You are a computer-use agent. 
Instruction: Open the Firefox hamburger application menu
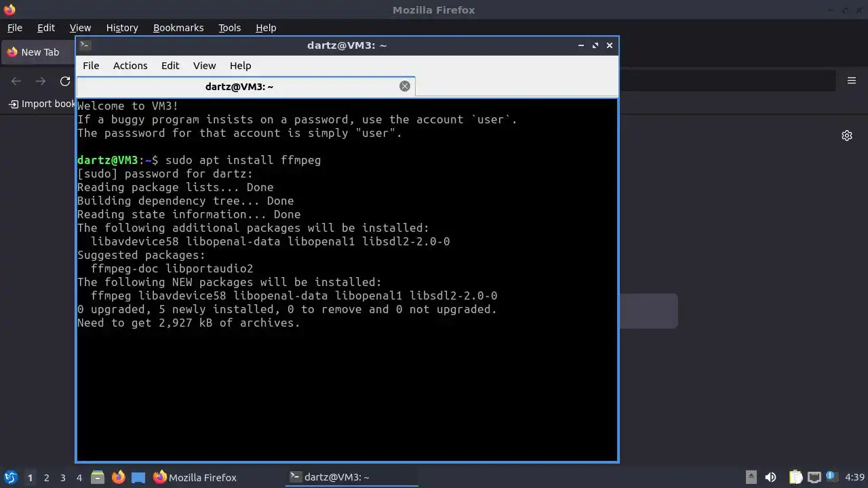pos(852,81)
